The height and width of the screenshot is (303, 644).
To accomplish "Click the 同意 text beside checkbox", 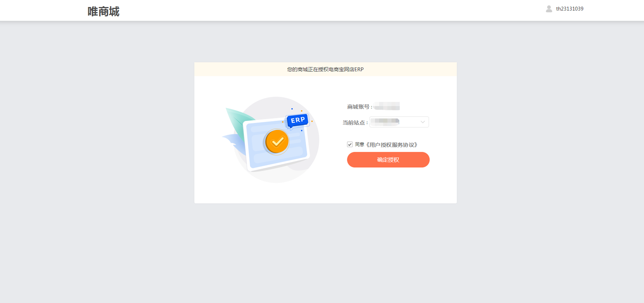I will pos(359,144).
